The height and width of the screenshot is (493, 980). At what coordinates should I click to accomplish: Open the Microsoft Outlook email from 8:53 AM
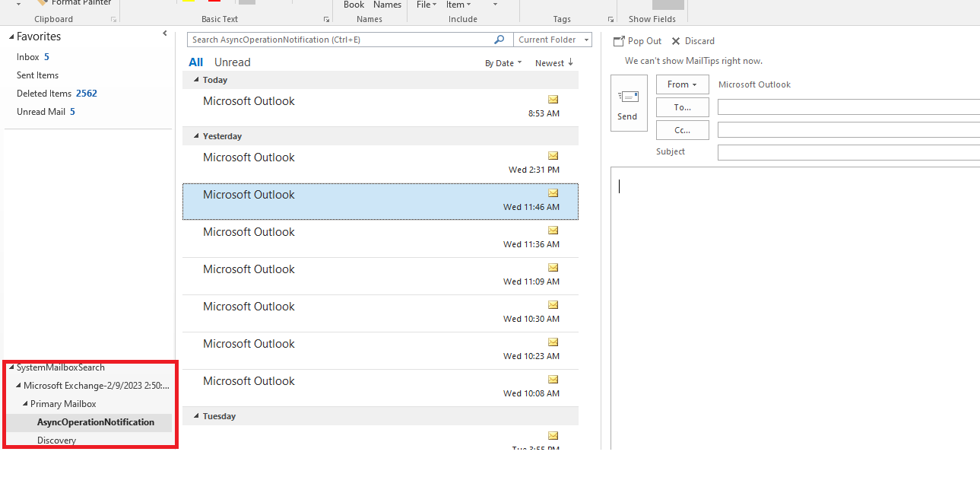[x=380, y=107]
